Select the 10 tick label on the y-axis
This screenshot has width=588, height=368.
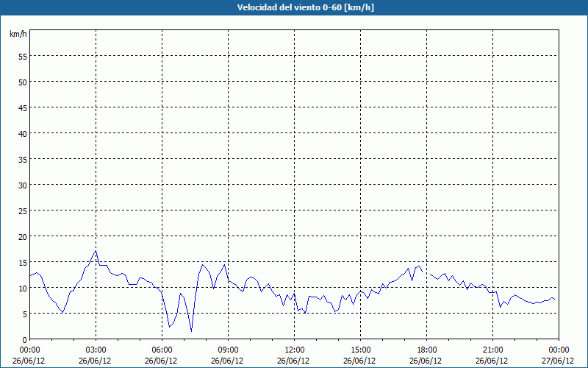click(x=22, y=288)
